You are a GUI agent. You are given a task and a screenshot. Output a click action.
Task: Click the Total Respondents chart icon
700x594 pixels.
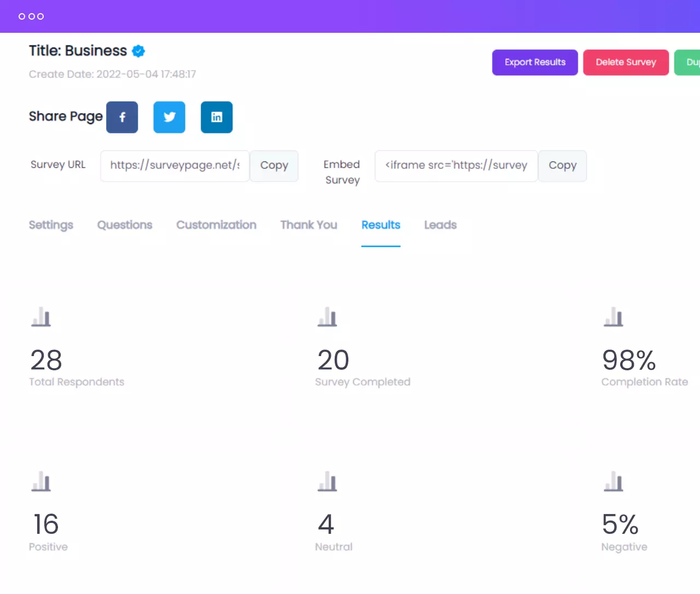(x=41, y=317)
